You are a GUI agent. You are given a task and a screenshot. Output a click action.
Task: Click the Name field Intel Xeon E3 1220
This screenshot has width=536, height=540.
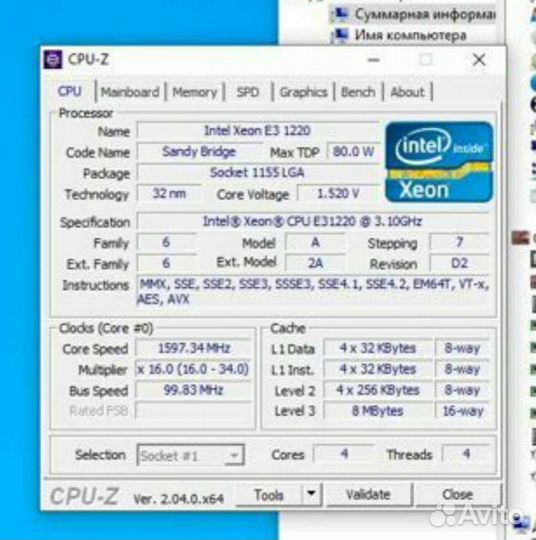[258, 131]
